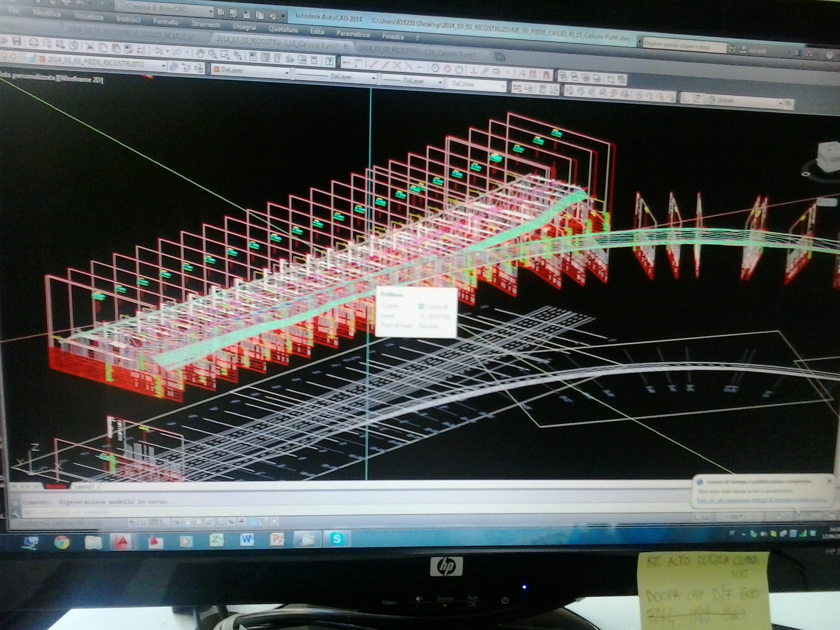The image size is (840, 630).
Task: Toggle Ortho mode in status bar
Action: pos(164,523)
